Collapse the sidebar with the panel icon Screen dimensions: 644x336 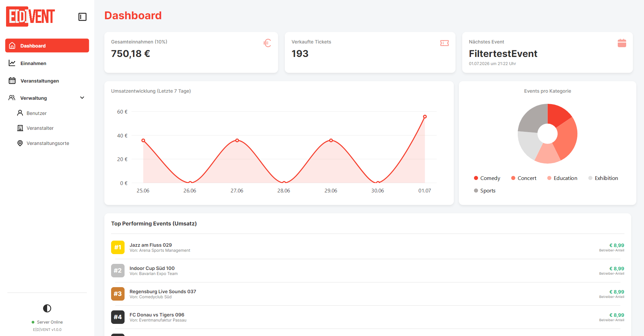point(82,17)
